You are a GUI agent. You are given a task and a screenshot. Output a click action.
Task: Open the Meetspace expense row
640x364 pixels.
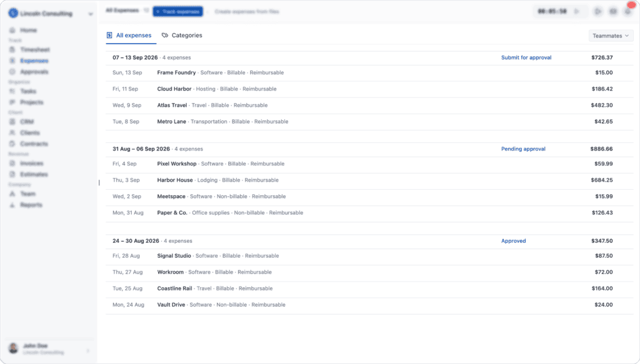click(369, 197)
